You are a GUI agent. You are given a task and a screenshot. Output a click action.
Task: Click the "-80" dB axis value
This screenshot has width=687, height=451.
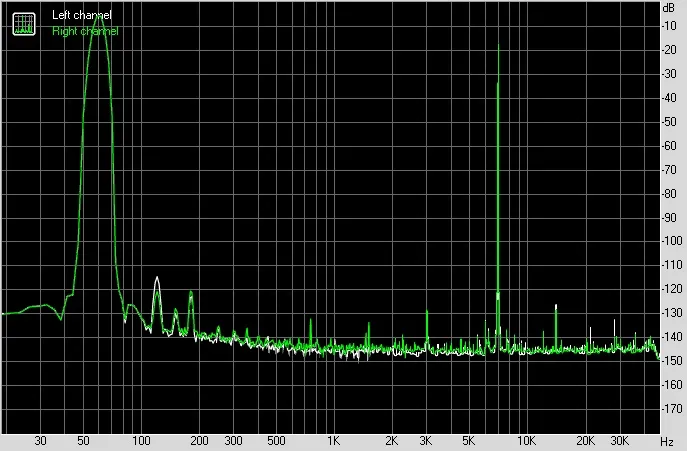point(669,193)
